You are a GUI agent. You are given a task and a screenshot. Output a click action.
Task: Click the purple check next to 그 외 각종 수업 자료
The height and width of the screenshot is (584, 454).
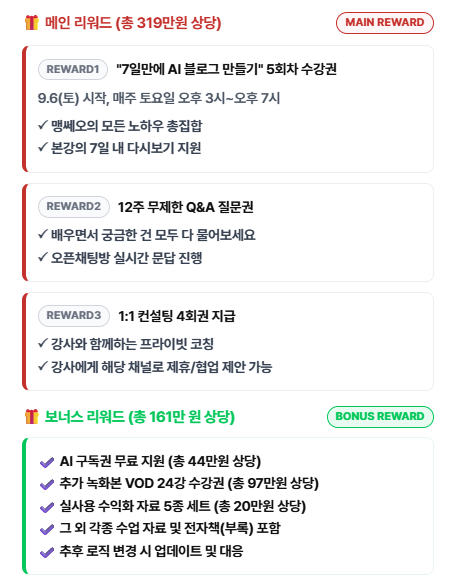47,530
